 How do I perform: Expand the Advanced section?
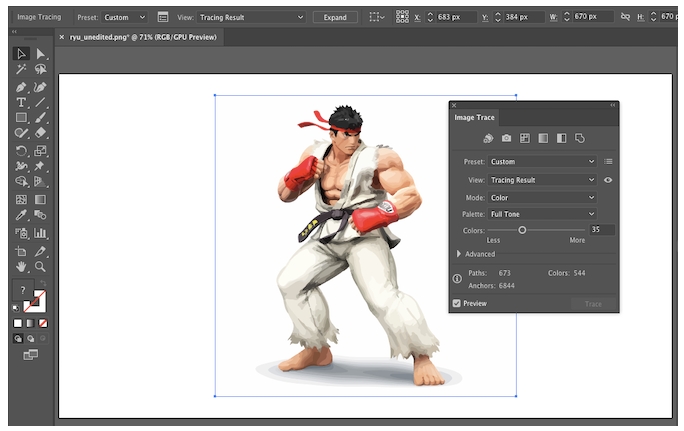coord(459,254)
